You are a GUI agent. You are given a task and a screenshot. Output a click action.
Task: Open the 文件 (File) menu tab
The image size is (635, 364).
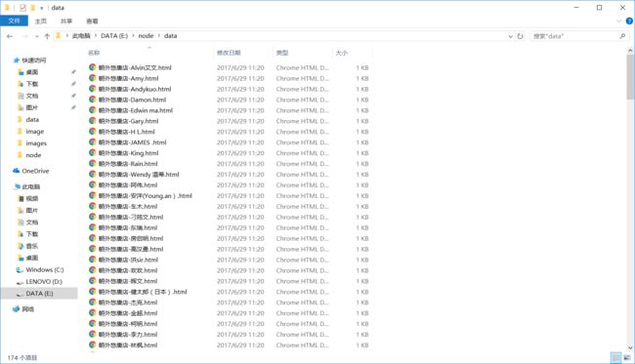tap(15, 20)
